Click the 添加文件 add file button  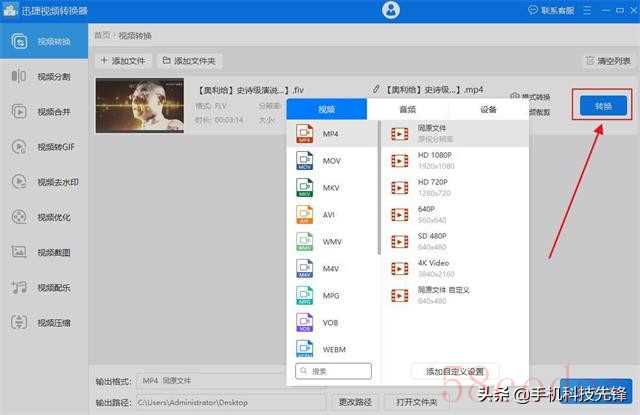(x=123, y=61)
